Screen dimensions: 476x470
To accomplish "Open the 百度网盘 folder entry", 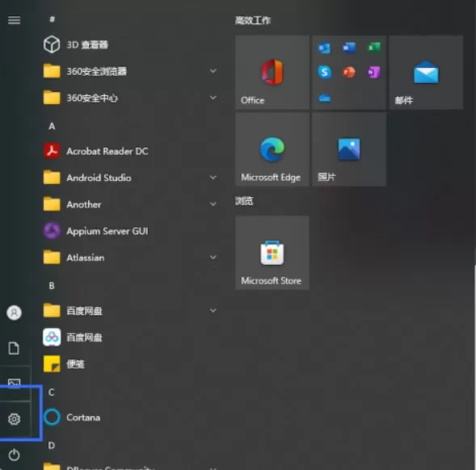I will pos(131,311).
